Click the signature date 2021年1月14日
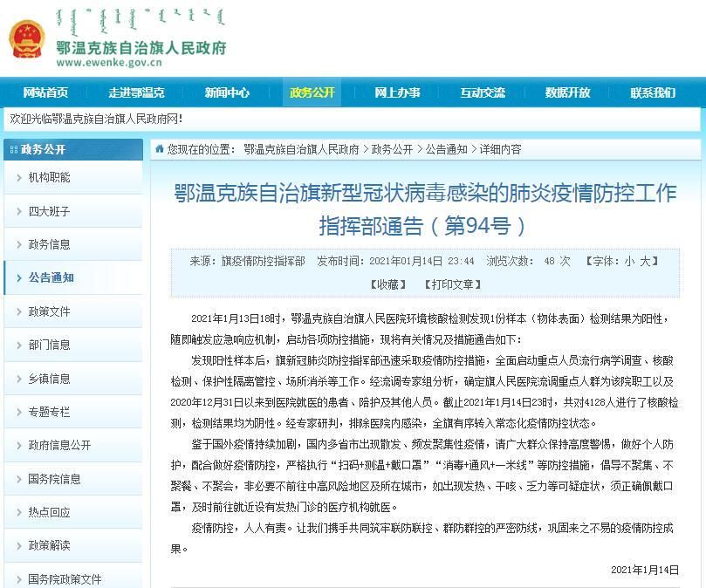 tap(645, 570)
